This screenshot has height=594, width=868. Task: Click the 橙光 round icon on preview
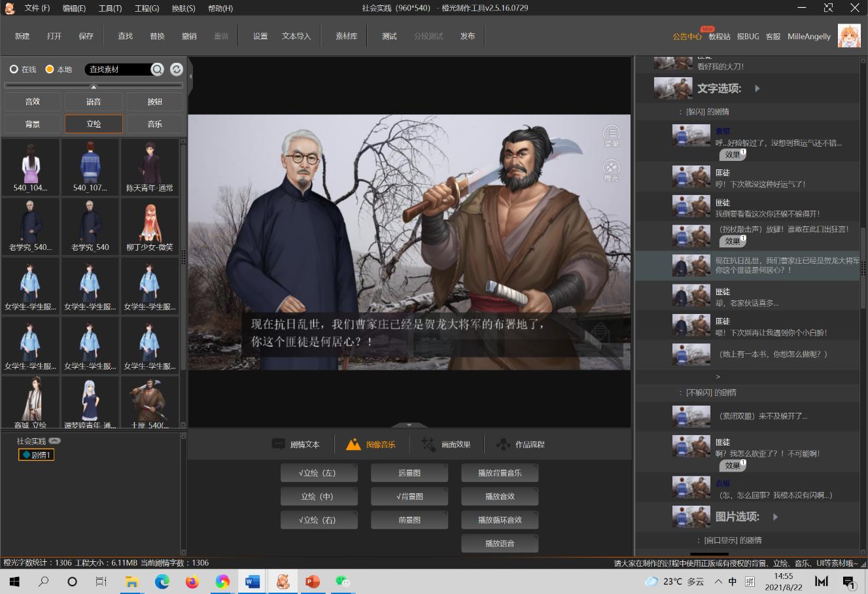(x=611, y=169)
